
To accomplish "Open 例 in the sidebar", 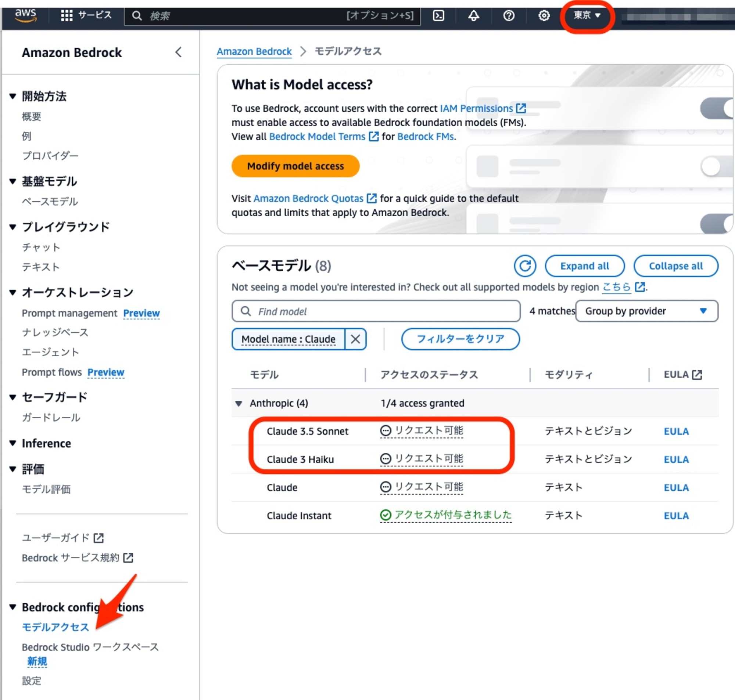I will (26, 136).
